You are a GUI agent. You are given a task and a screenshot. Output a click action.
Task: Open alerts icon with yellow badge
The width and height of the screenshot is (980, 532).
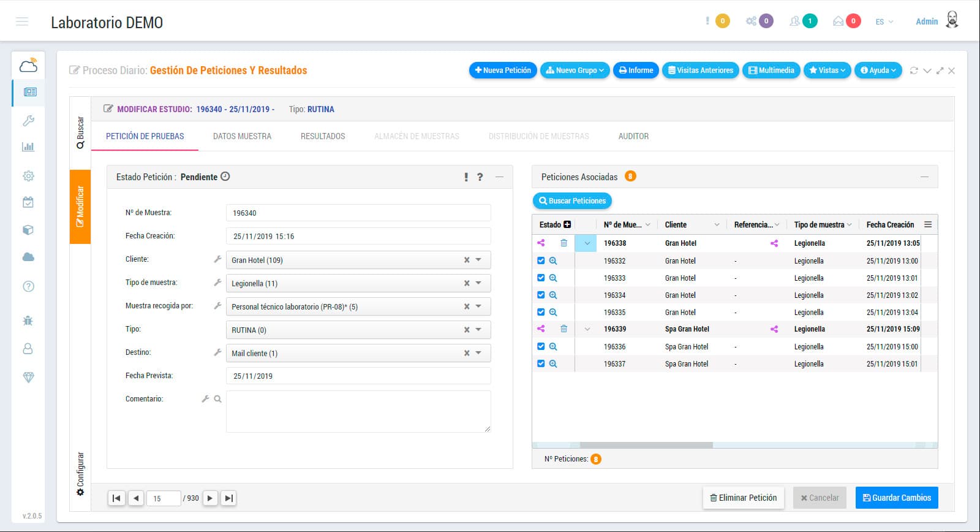pyautogui.click(x=717, y=21)
